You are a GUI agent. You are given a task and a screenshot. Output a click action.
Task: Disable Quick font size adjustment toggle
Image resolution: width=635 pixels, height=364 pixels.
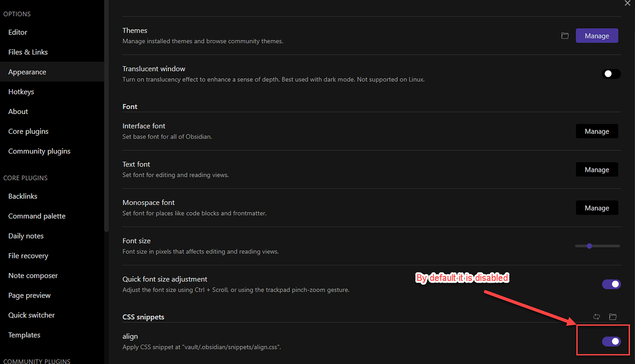(x=612, y=284)
